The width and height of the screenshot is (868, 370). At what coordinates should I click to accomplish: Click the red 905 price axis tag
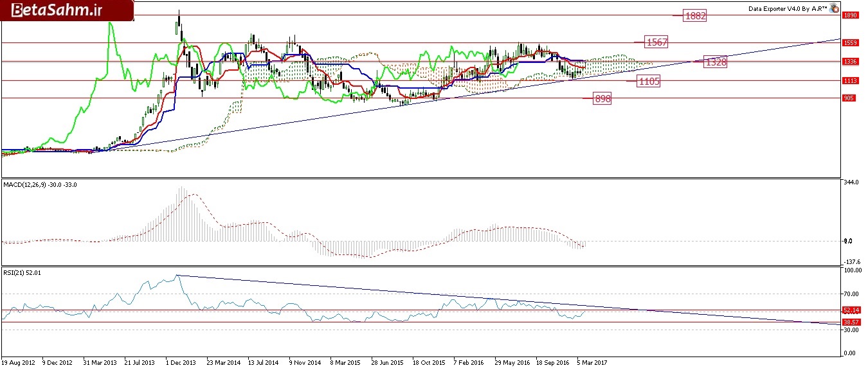(x=850, y=98)
